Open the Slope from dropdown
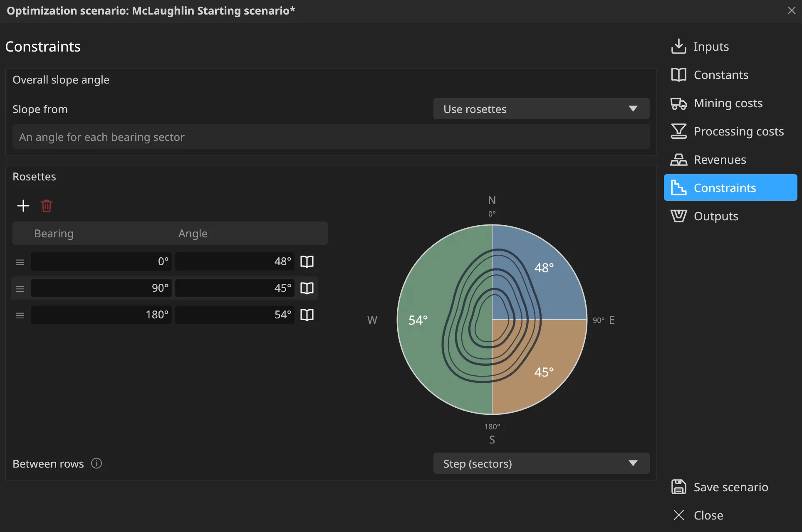802x532 pixels. 541,109
